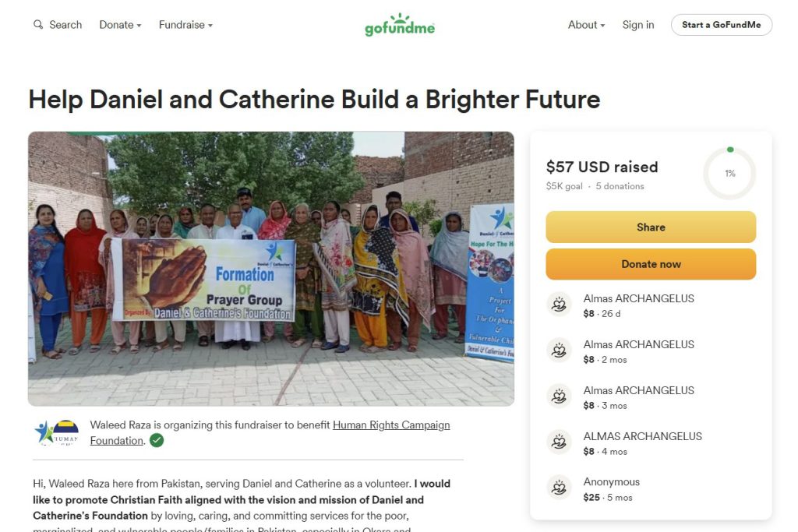Click the donation icon beside the $8 · 26 d donation
This screenshot has height=532, width=798.
(x=559, y=305)
